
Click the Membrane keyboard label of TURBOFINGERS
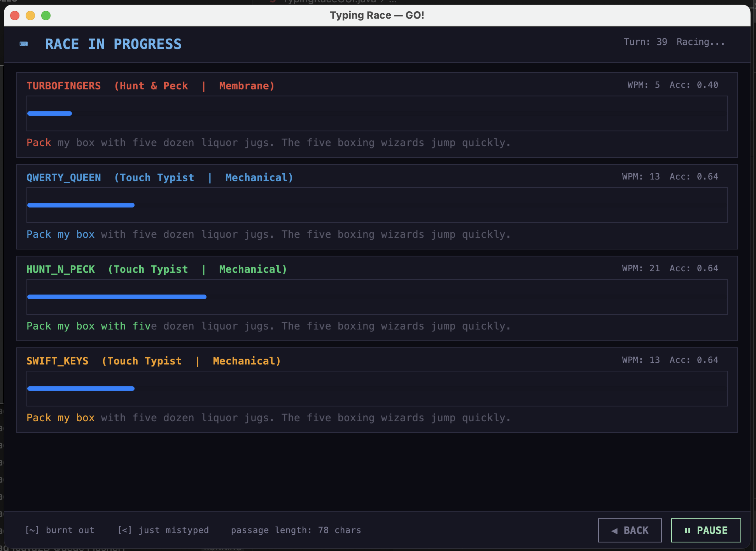pyautogui.click(x=247, y=86)
